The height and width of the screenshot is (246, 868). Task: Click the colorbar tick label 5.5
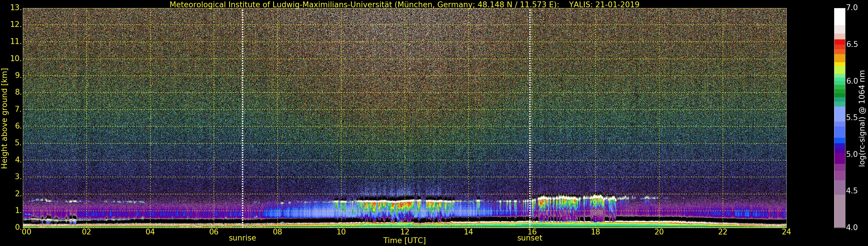tap(852, 118)
